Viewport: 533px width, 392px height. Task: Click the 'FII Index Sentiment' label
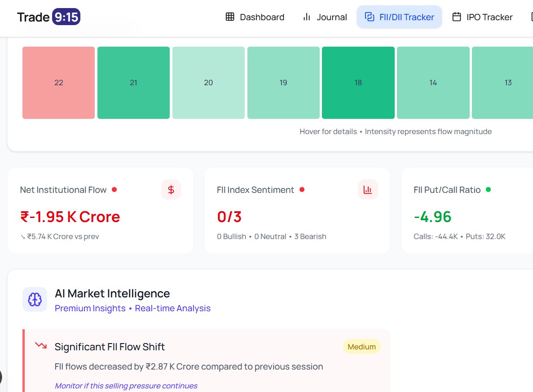tap(255, 190)
